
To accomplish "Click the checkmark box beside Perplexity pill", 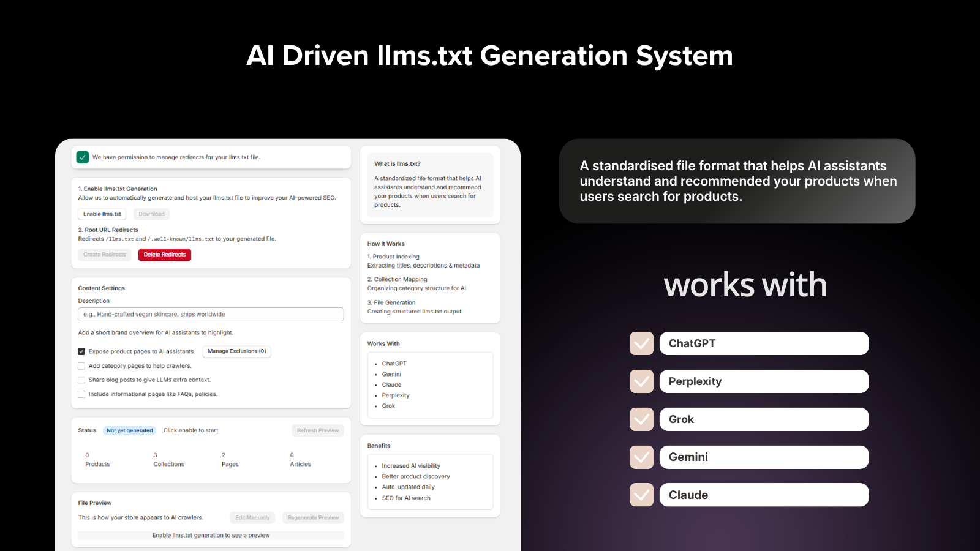I will coord(642,381).
